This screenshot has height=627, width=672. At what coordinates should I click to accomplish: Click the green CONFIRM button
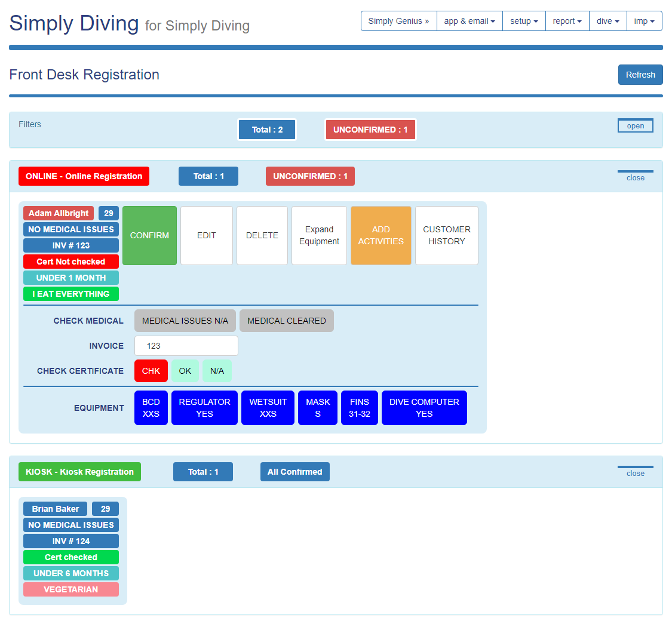tap(149, 235)
